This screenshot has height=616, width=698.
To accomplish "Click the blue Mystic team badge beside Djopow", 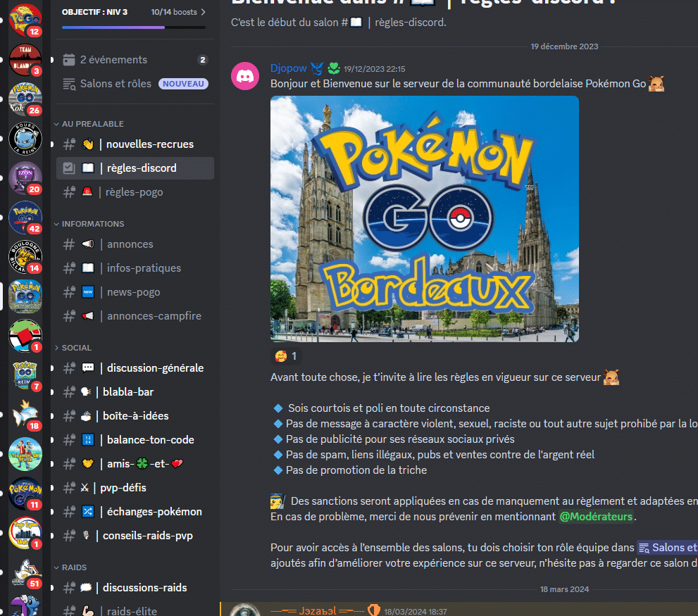I will 317,68.
